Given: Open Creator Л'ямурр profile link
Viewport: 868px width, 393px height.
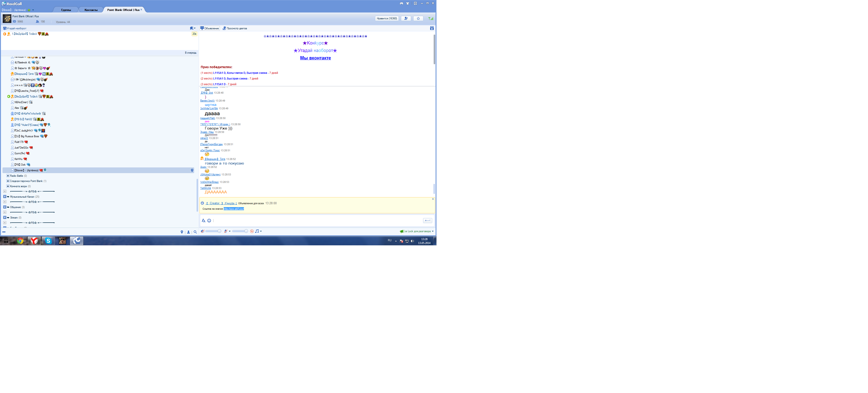Looking at the screenshot, I should (x=221, y=203).
